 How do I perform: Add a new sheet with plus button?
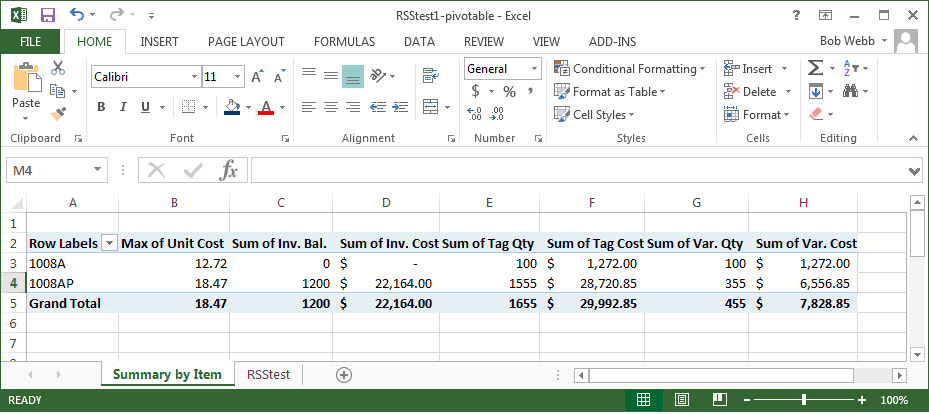point(344,374)
